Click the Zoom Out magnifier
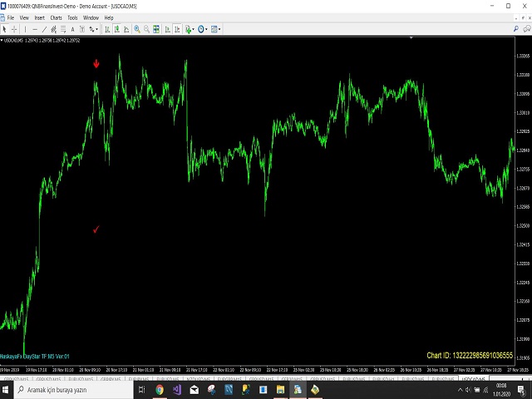The height and width of the screenshot is (399, 532). point(146,30)
